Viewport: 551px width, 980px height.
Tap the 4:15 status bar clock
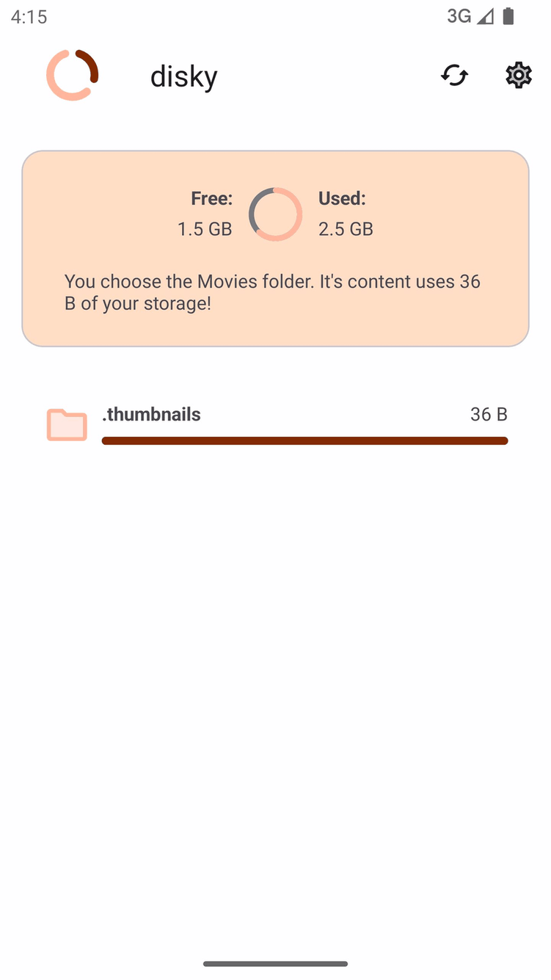[x=29, y=16]
